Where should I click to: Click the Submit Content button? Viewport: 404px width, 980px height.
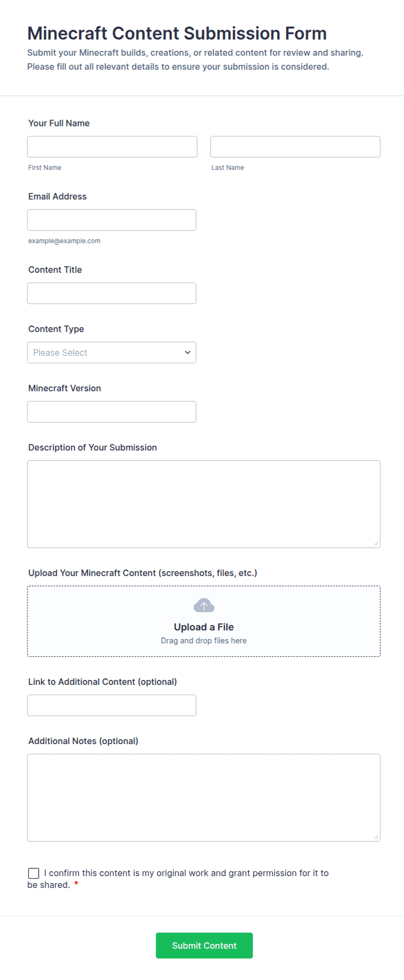[204, 945]
